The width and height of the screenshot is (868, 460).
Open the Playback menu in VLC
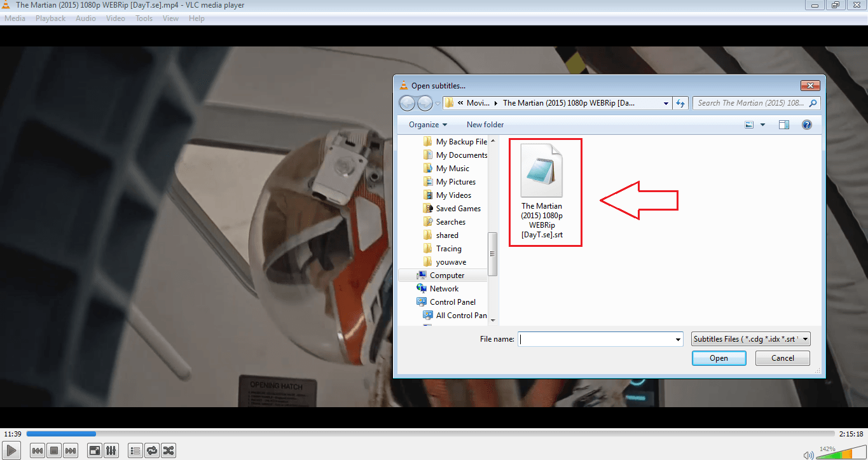click(50, 18)
